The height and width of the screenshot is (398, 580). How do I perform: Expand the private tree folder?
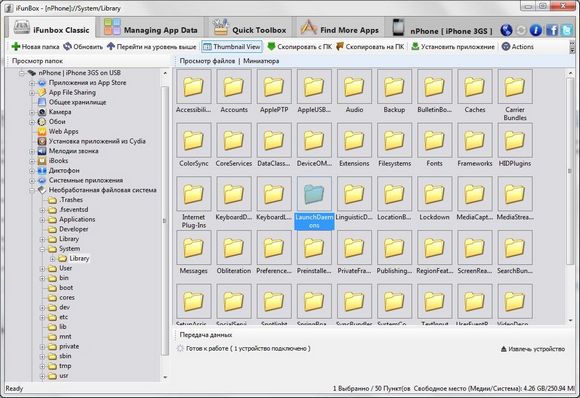42,347
